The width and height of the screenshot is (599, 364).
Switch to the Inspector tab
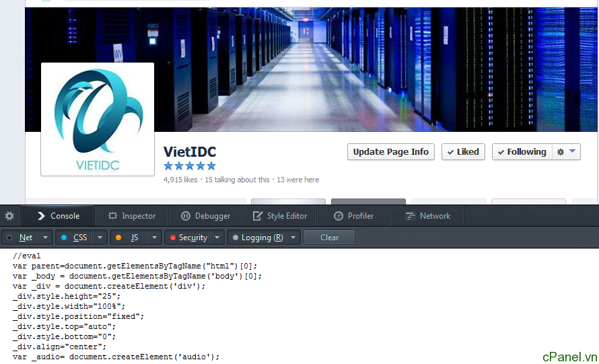point(132,216)
